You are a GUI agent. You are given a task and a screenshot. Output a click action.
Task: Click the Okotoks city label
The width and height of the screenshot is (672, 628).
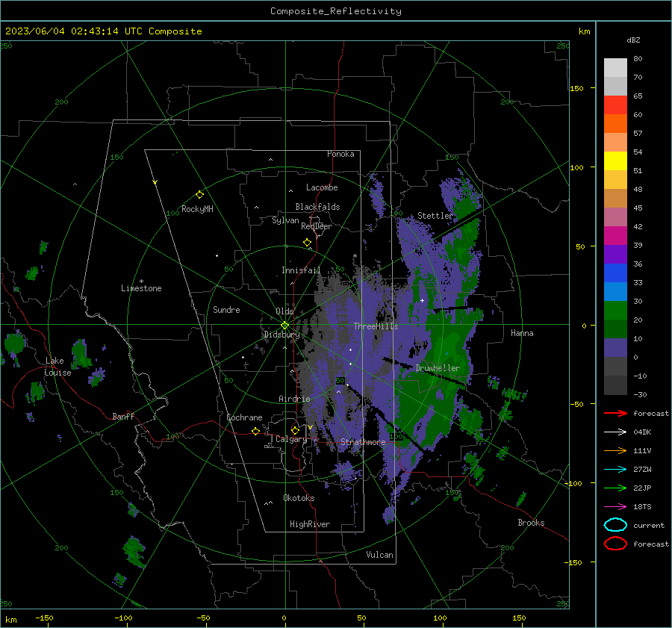click(x=299, y=498)
